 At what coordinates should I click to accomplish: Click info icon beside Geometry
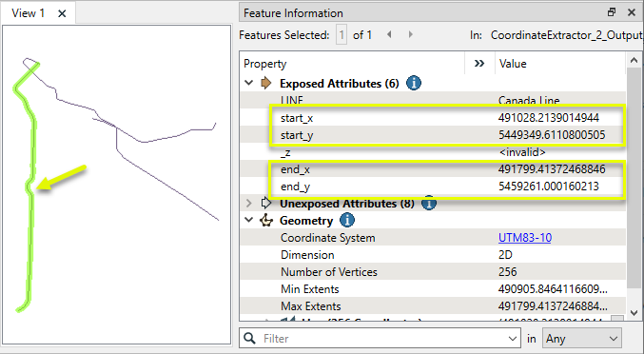pyautogui.click(x=347, y=221)
